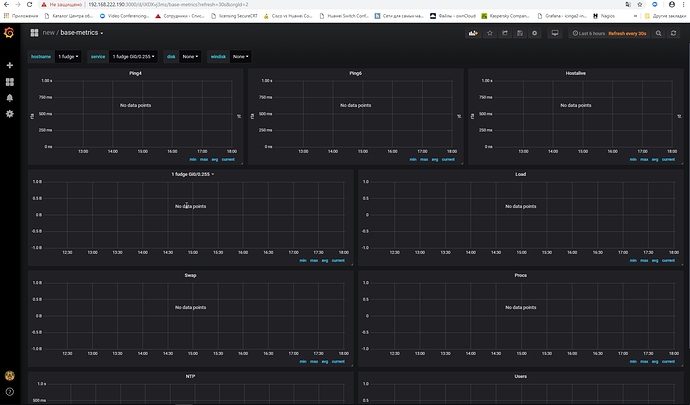Open the base-metrics dashboard title menu
Screen dimensions: 690x405
82,33
